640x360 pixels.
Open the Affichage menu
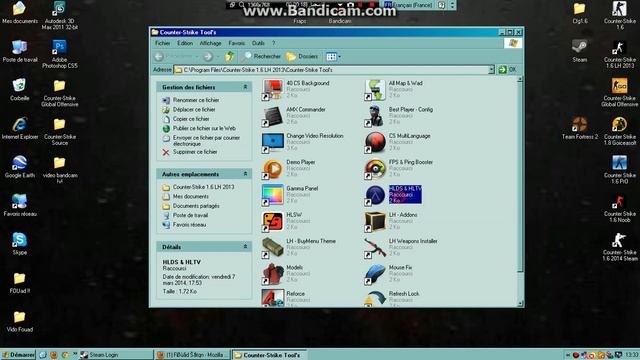[x=210, y=43]
